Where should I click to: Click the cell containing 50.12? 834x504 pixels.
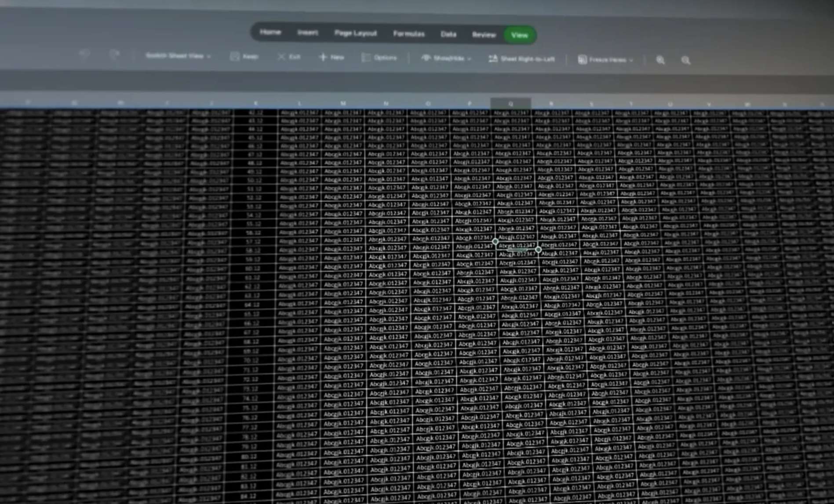click(254, 180)
